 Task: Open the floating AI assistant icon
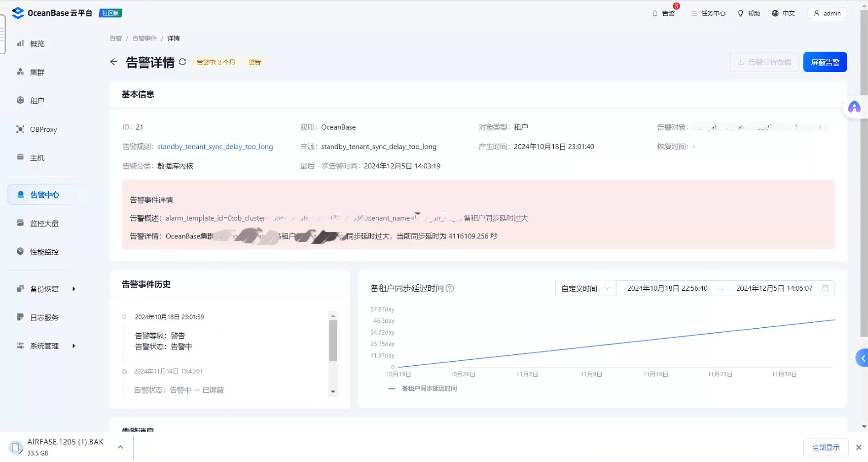pos(854,107)
